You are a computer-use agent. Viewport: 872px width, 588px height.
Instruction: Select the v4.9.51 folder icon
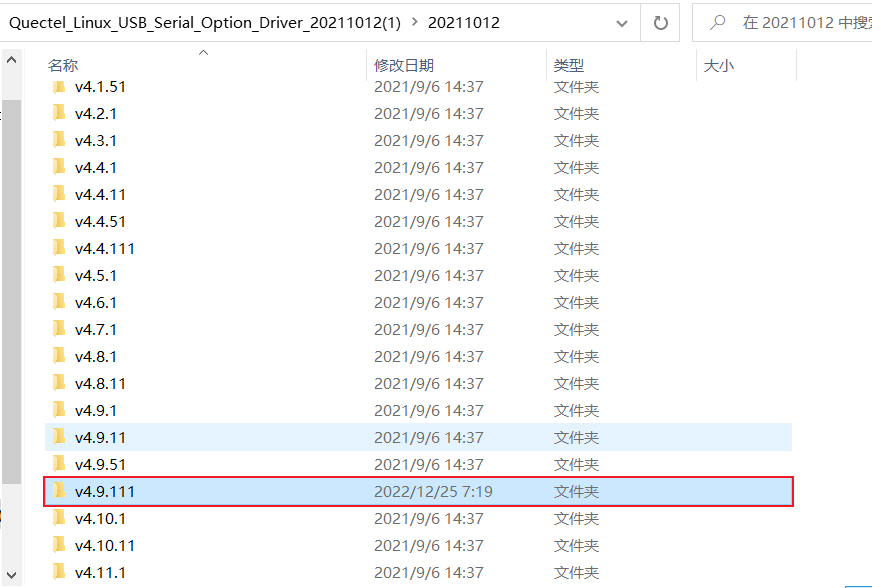pos(59,464)
